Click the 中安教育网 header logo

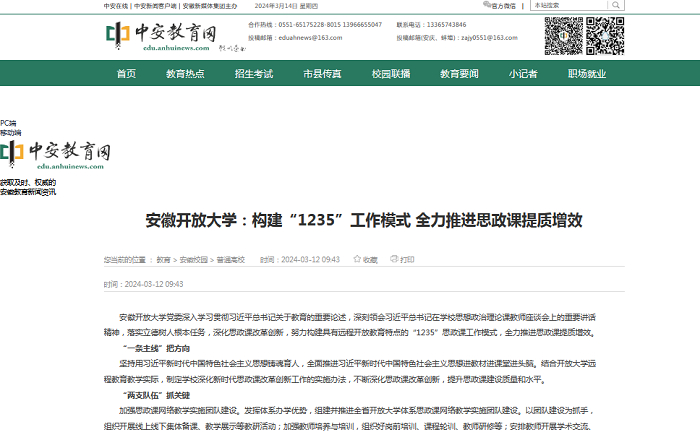point(161,36)
